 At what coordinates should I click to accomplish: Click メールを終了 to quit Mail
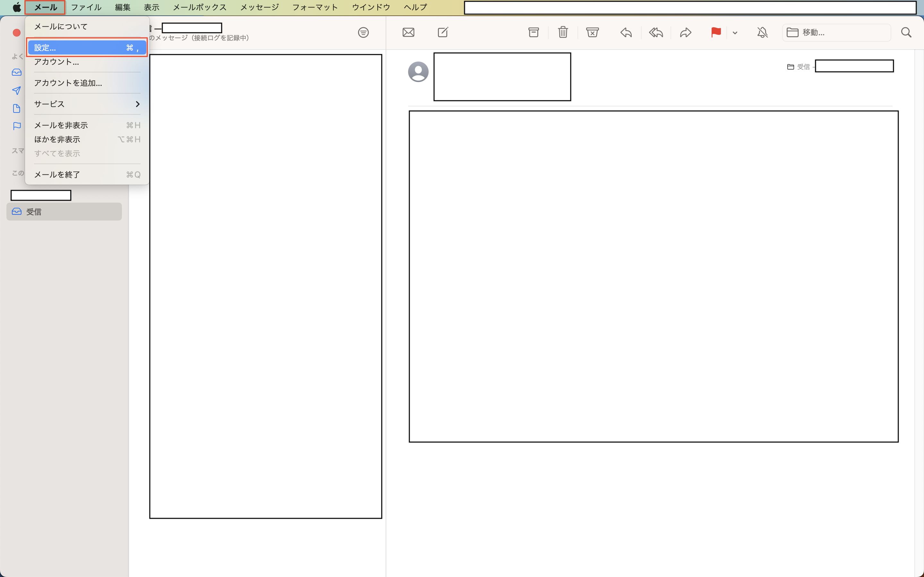click(x=57, y=174)
